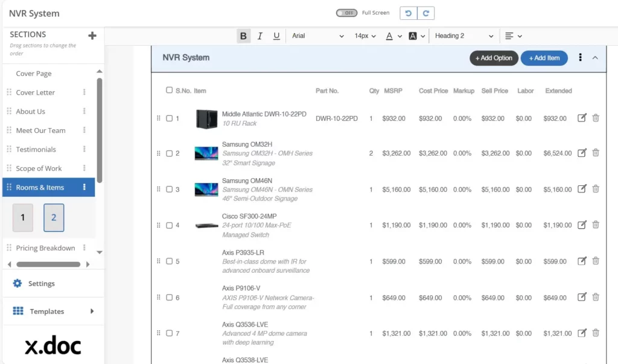The image size is (618, 364).
Task: Open the Heading 2 style dropdown
Action: (463, 36)
